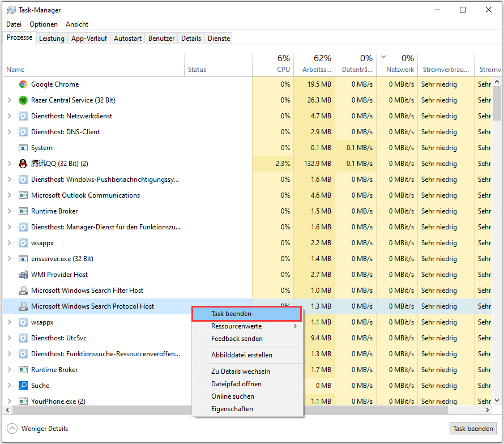Switch to the Benutzer tab
The image size is (504, 444).
(x=161, y=39)
